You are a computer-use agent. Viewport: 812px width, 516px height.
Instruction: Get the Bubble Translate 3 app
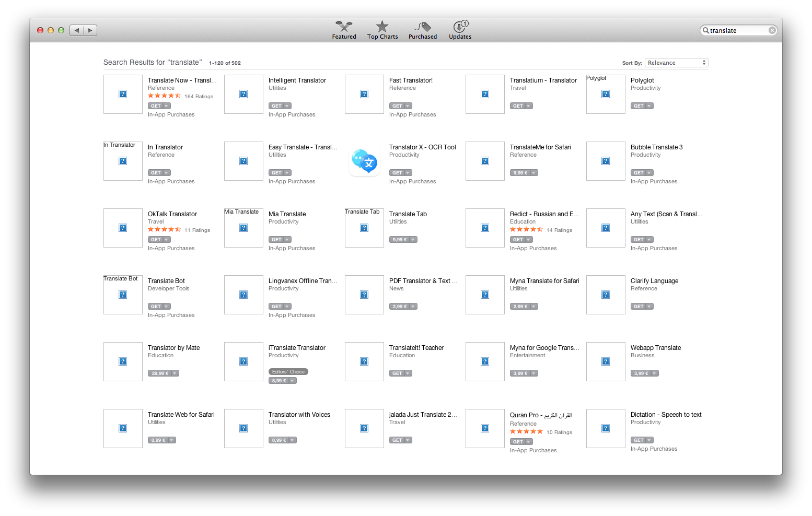[x=639, y=173]
